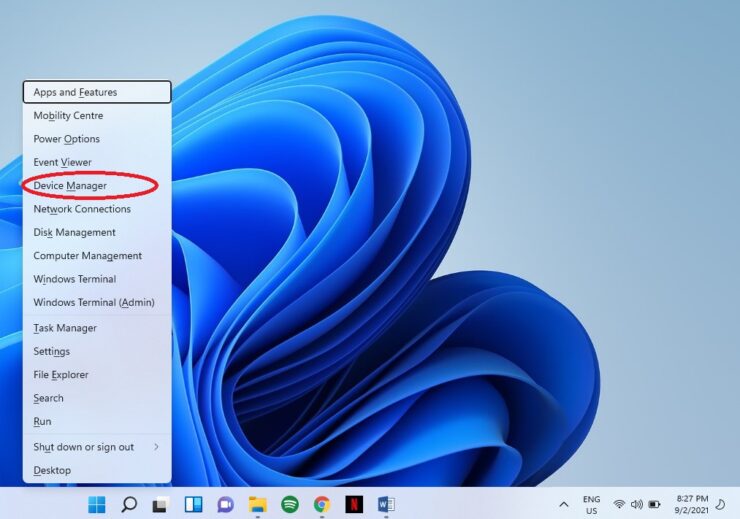Open the Netflix taskbar icon
Viewport: 740px width, 519px height.
click(354, 504)
